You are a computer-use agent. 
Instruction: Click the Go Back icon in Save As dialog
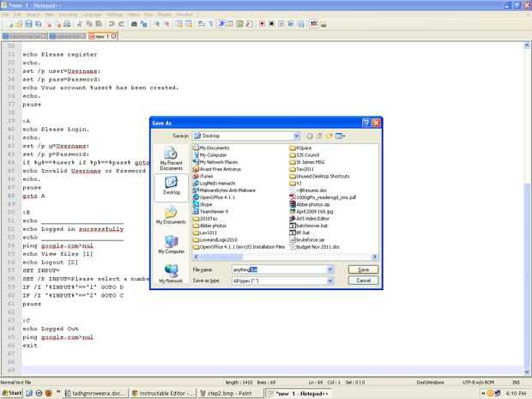310,136
